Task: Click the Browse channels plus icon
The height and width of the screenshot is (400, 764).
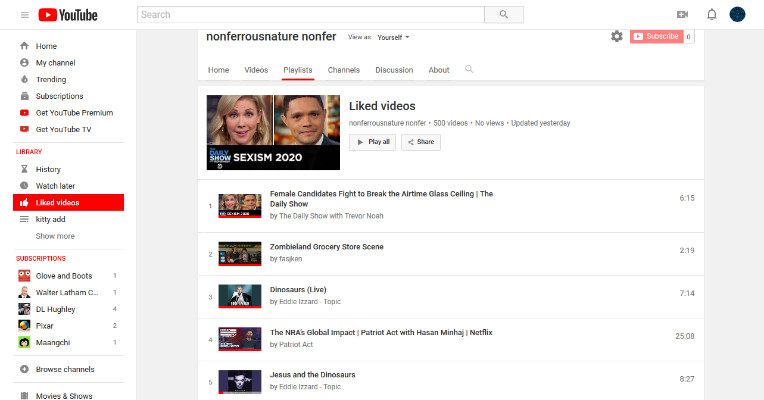Action: pos(24,369)
